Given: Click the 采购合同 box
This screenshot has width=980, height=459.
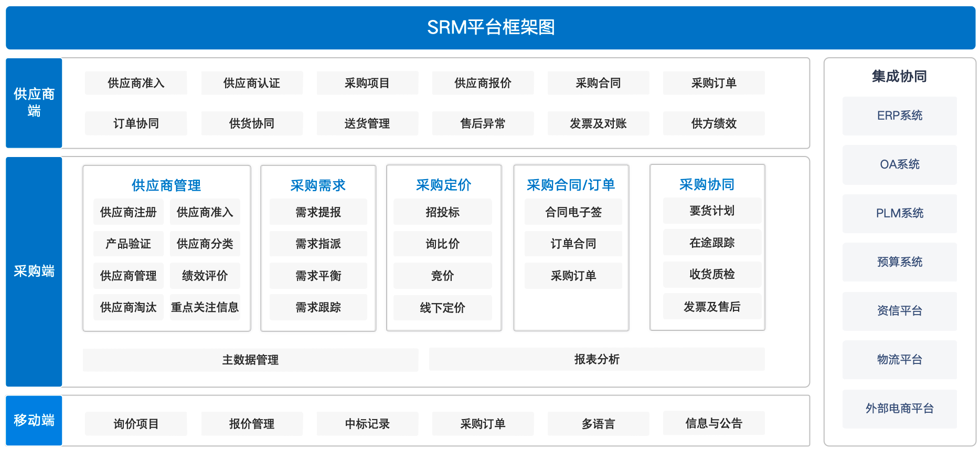Looking at the screenshot, I should 598,83.
